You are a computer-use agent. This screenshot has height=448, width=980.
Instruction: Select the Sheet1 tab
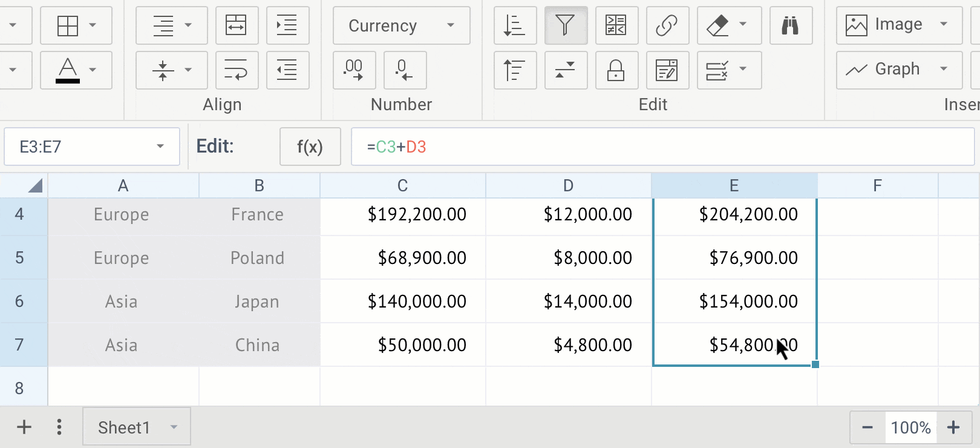(x=125, y=427)
